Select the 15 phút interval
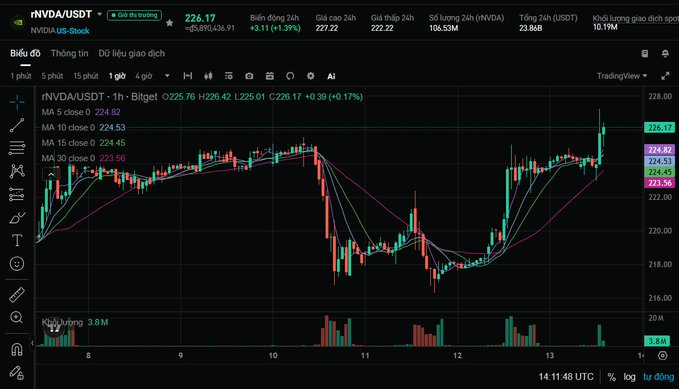 86,76
